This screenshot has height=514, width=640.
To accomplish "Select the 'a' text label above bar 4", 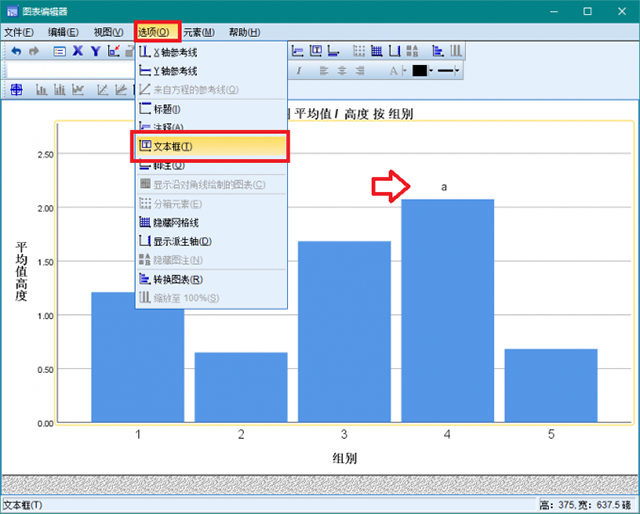I will 444,187.
